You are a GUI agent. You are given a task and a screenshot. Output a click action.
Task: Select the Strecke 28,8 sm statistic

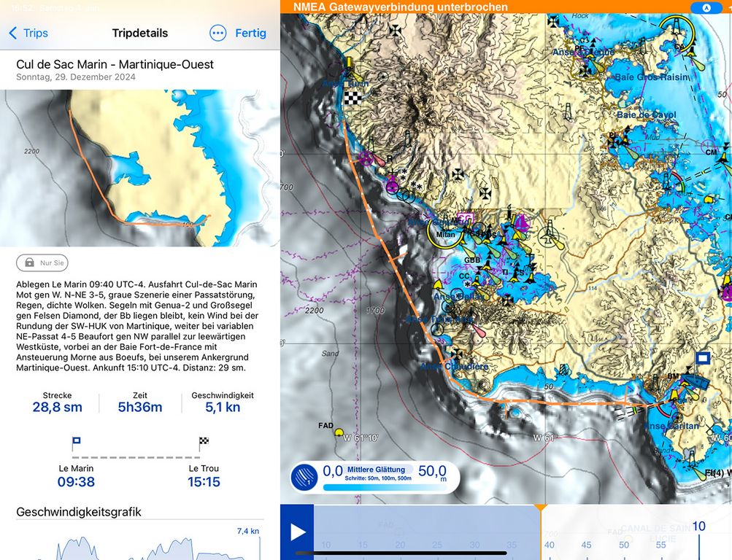click(58, 402)
